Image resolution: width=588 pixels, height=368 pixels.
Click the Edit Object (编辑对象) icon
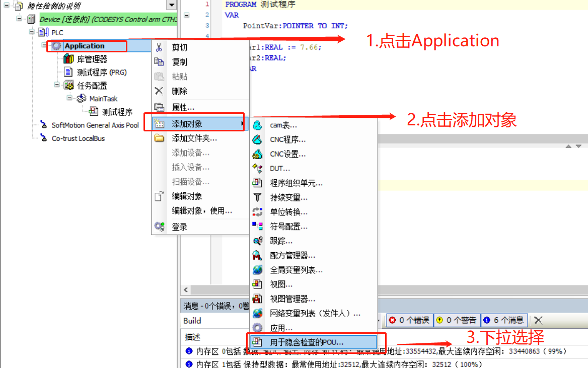159,196
